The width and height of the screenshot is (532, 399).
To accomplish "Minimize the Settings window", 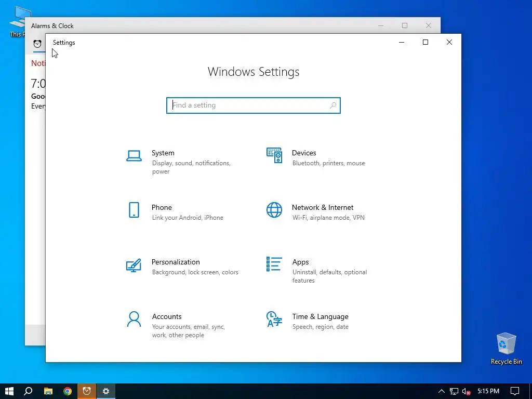I will point(402,42).
